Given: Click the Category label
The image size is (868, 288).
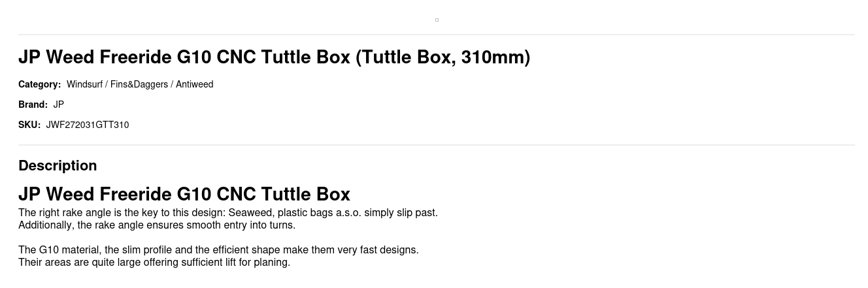Looking at the screenshot, I should (39, 84).
